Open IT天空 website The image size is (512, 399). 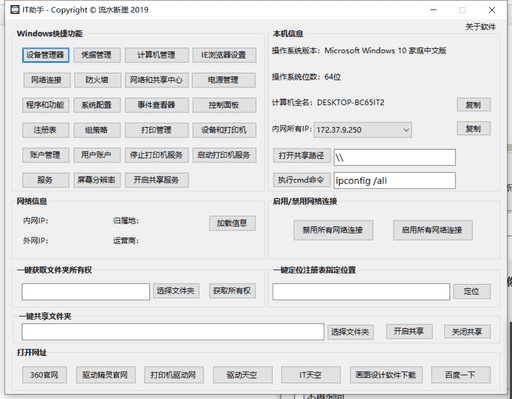click(311, 375)
